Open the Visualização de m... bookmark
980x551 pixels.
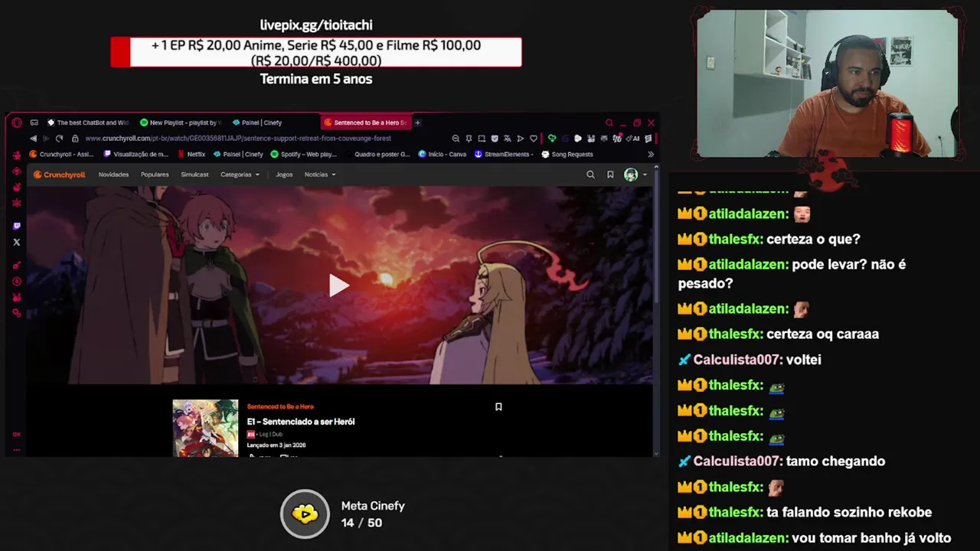[x=136, y=155]
